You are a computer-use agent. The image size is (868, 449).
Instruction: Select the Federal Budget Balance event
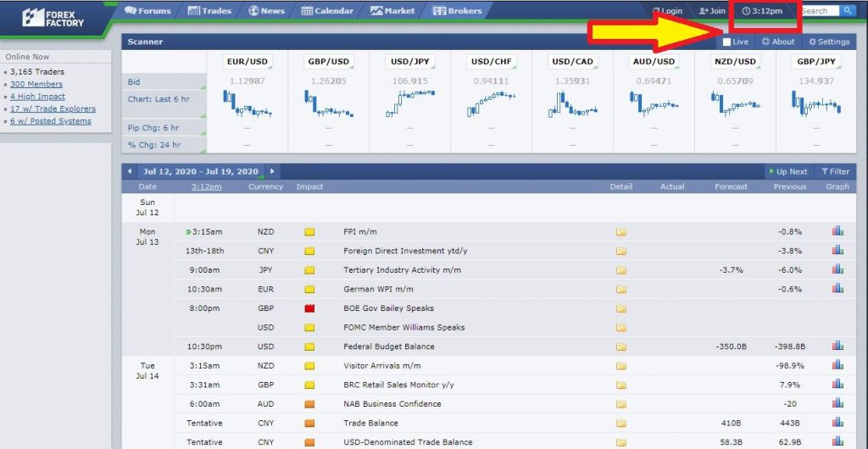[388, 346]
